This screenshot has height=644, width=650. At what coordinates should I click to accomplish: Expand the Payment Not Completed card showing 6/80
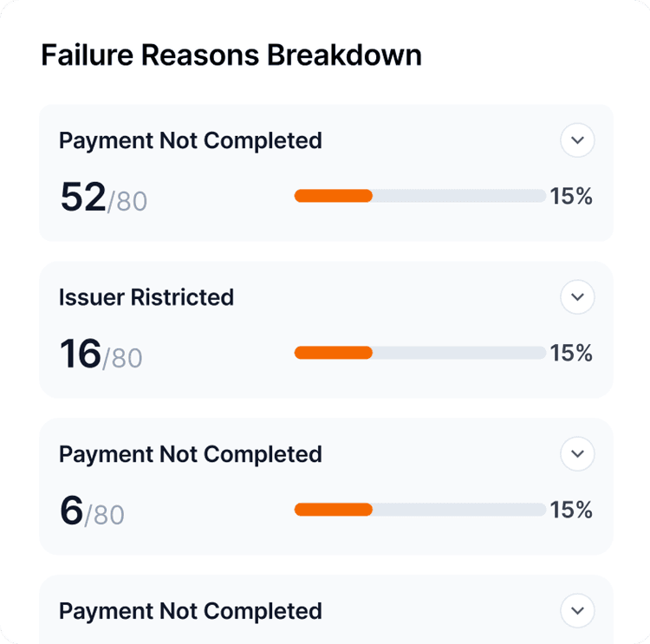[577, 454]
